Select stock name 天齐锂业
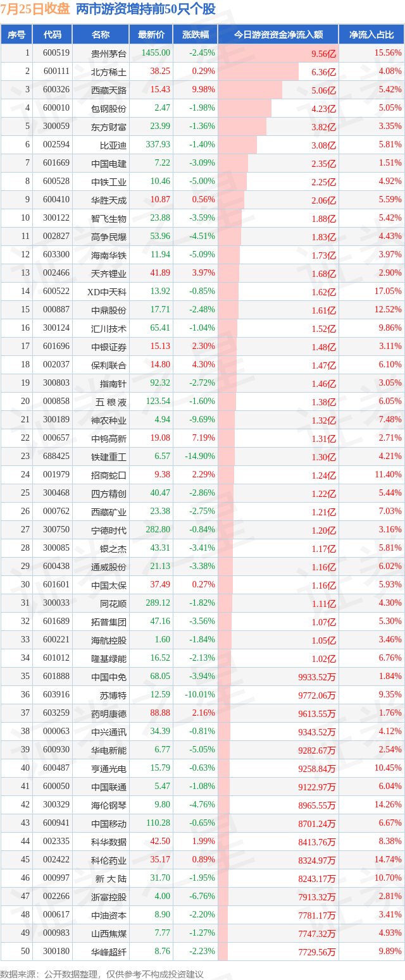The height and width of the screenshot is (980, 405). [109, 273]
